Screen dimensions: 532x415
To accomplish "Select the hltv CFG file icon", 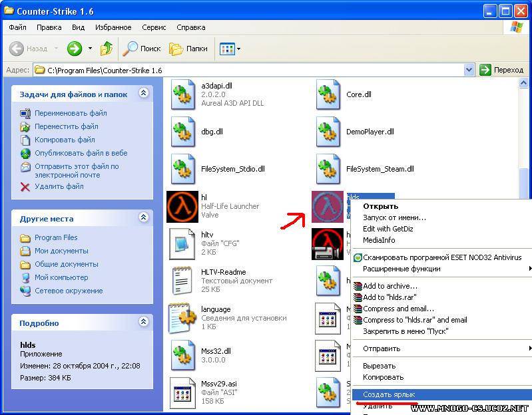I will (x=182, y=244).
